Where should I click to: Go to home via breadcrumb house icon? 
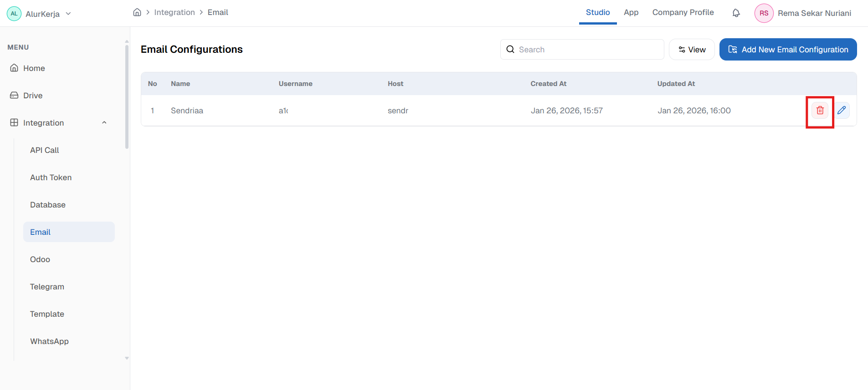(137, 12)
